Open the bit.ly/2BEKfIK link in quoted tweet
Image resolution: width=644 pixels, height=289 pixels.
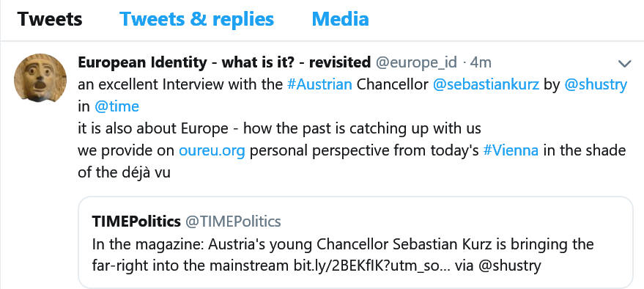369,266
